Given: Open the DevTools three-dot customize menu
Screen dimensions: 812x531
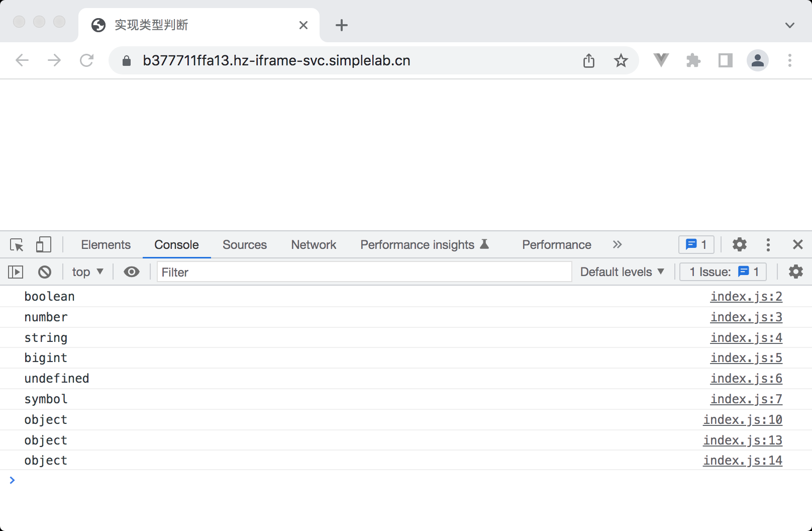Looking at the screenshot, I should [x=768, y=245].
